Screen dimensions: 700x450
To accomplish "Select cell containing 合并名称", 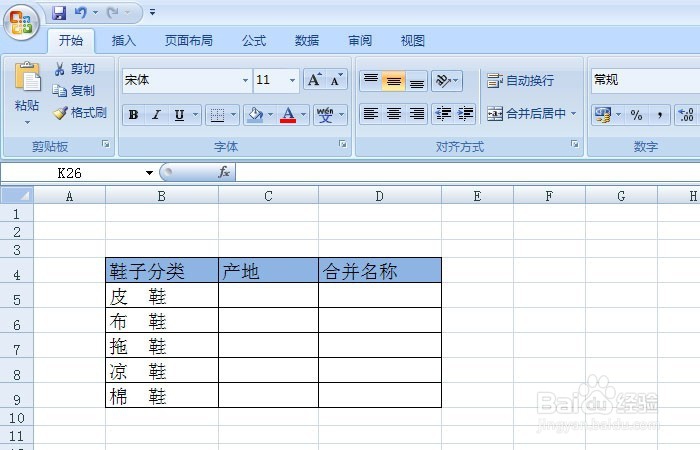I will pos(380,270).
